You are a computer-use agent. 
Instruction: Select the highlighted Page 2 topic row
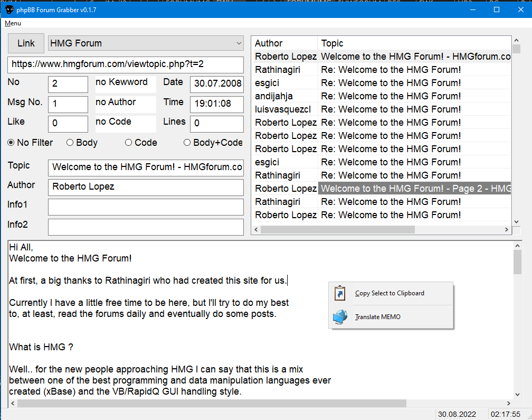click(414, 189)
